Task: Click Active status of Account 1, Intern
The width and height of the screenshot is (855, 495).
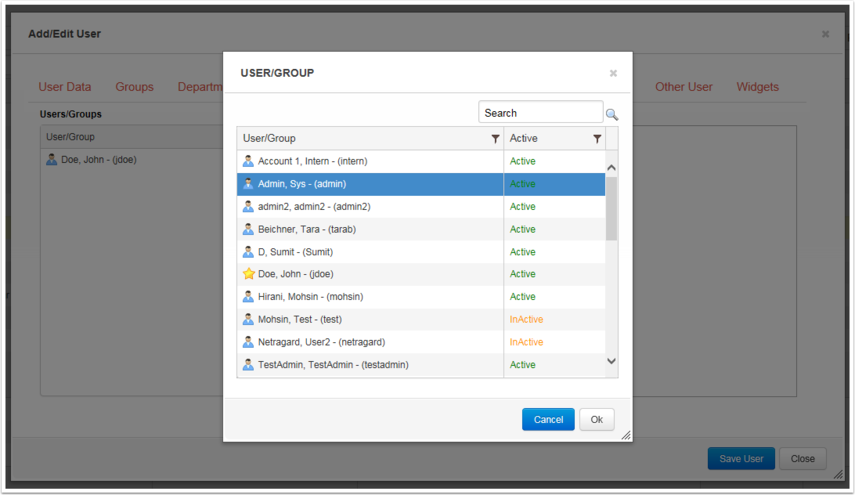Action: coord(522,161)
